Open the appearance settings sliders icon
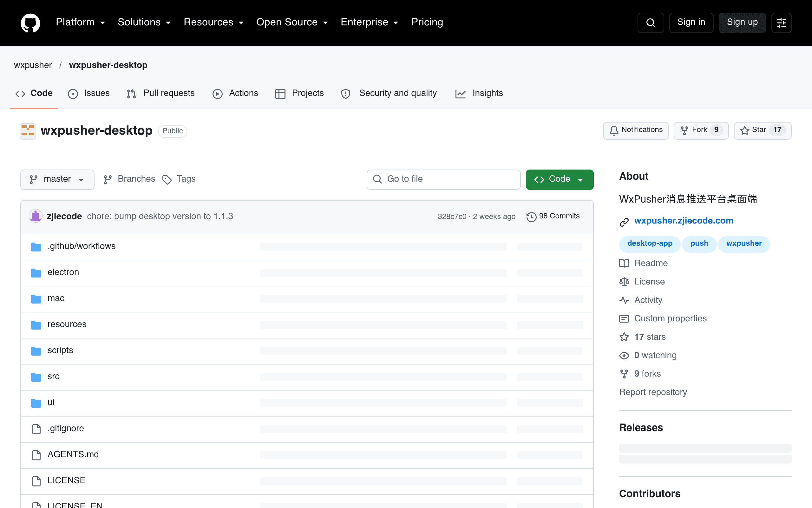This screenshot has width=812, height=508. (x=782, y=23)
